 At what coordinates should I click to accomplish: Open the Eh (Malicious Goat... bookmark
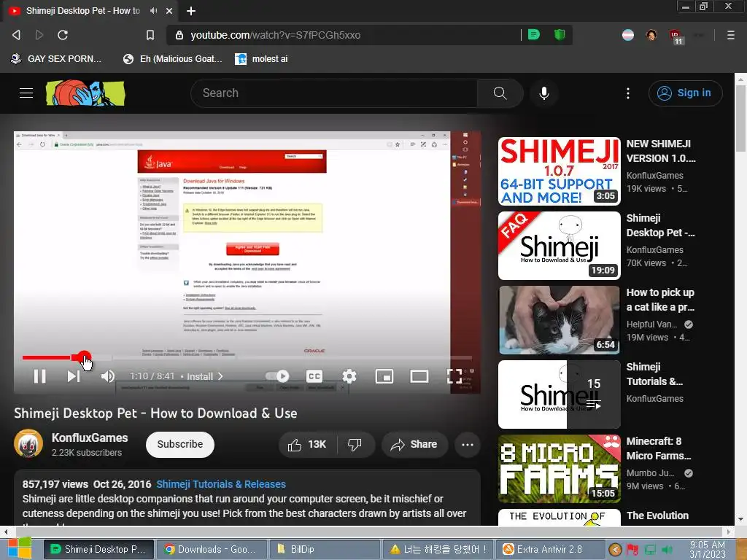(172, 59)
